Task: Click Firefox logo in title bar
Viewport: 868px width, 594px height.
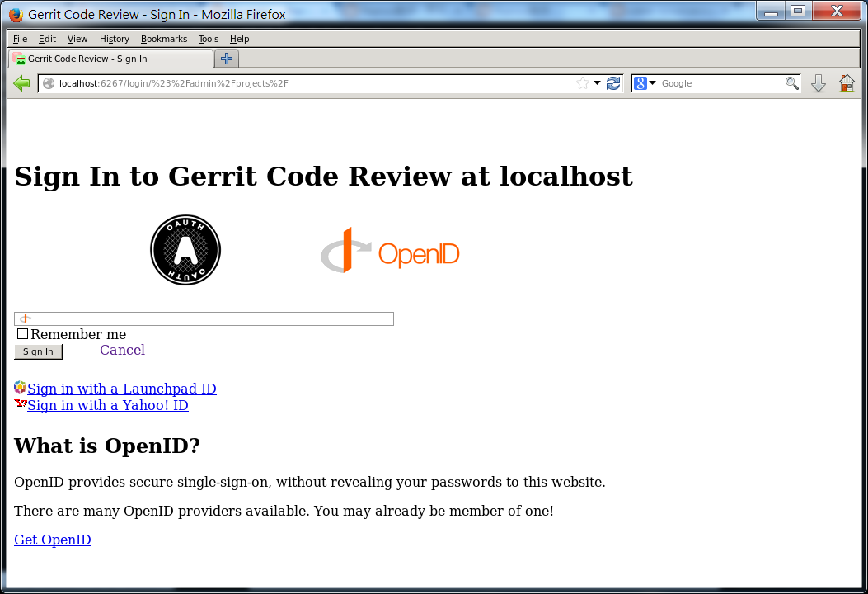Action: click(x=16, y=14)
